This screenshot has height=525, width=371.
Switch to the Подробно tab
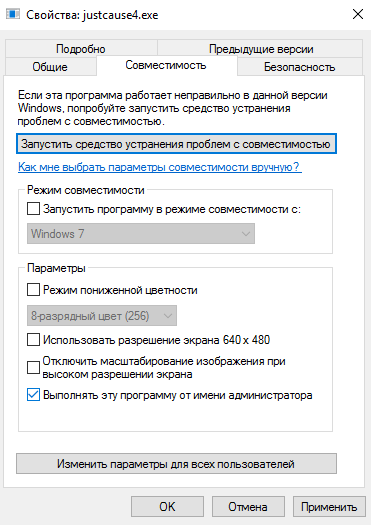pyautogui.click(x=81, y=49)
